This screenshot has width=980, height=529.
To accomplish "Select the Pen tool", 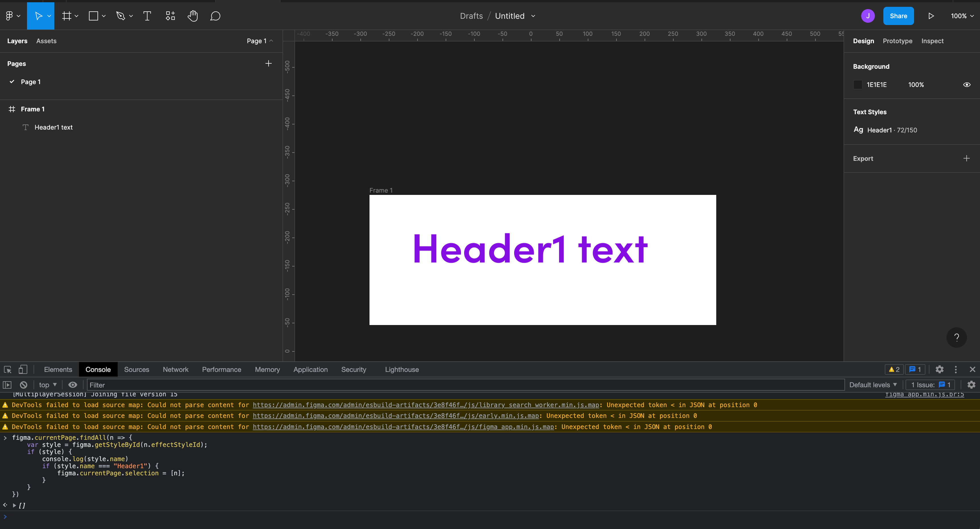I will click(x=121, y=16).
